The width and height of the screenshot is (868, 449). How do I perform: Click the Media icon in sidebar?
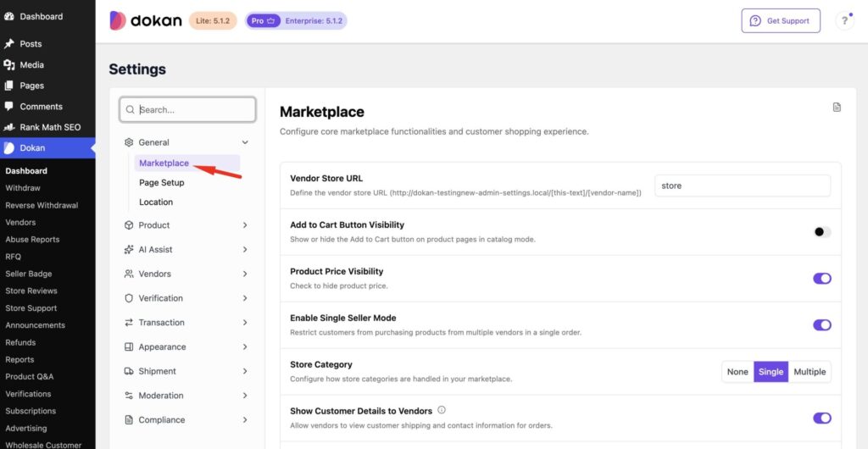point(8,64)
